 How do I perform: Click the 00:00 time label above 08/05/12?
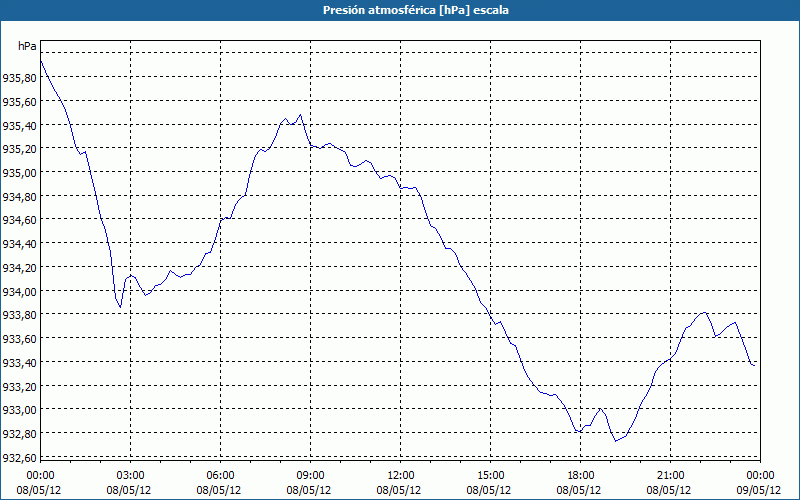click(40, 476)
